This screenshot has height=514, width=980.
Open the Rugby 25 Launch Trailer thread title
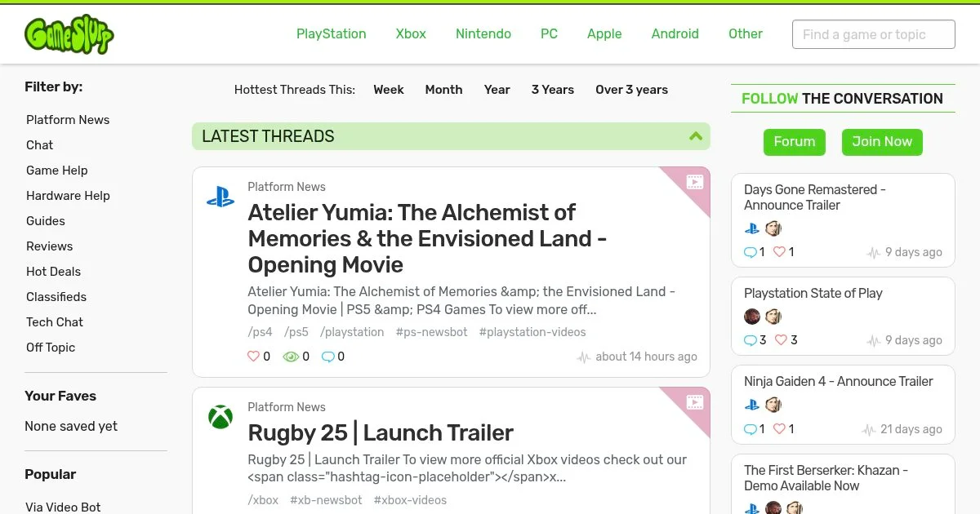coord(381,432)
